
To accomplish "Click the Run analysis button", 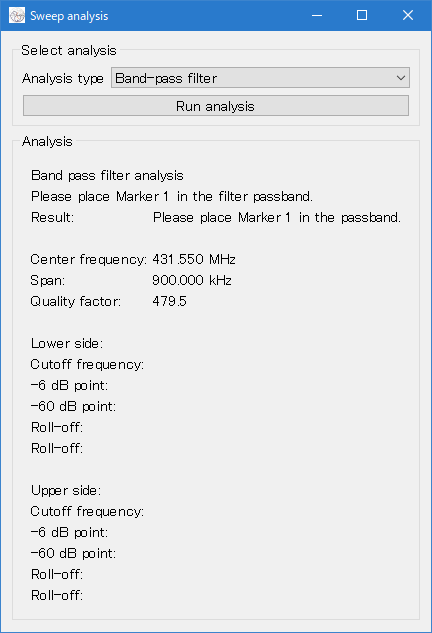I will (216, 106).
